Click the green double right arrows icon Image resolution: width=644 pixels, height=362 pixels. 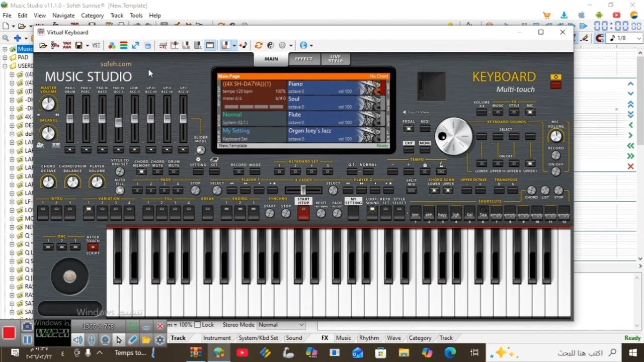[630, 156]
